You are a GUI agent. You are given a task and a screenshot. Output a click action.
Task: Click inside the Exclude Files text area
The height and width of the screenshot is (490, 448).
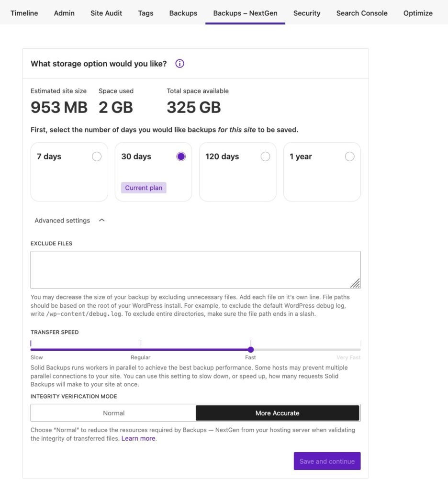point(191,269)
